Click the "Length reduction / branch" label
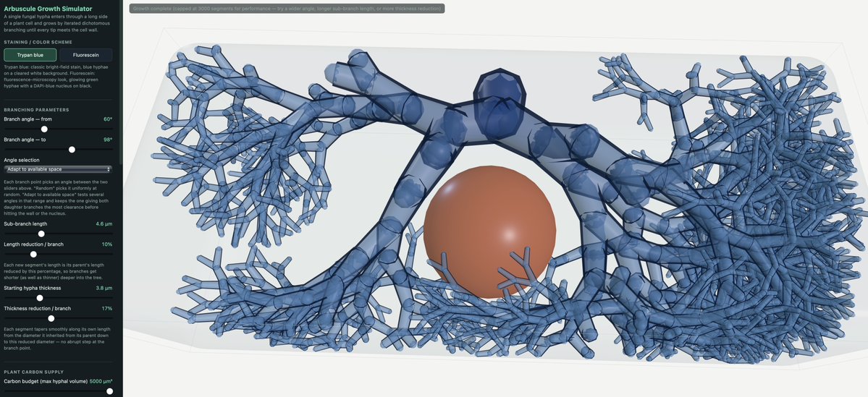The image size is (868, 397). pyautogui.click(x=34, y=244)
